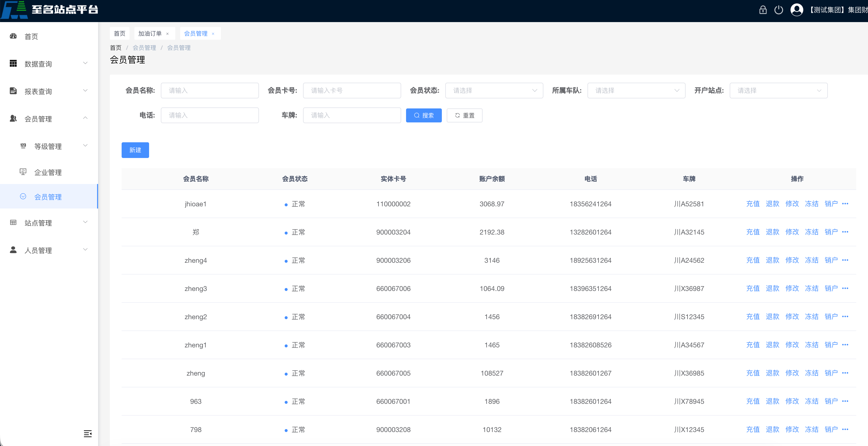Focus the 车牌 input field
This screenshot has height=446, width=868.
click(x=352, y=115)
